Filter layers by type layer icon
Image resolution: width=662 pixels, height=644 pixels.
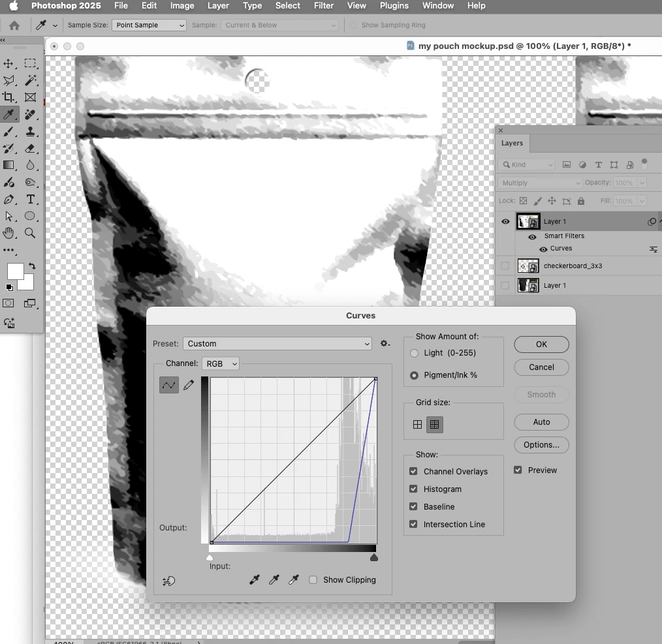tap(598, 164)
